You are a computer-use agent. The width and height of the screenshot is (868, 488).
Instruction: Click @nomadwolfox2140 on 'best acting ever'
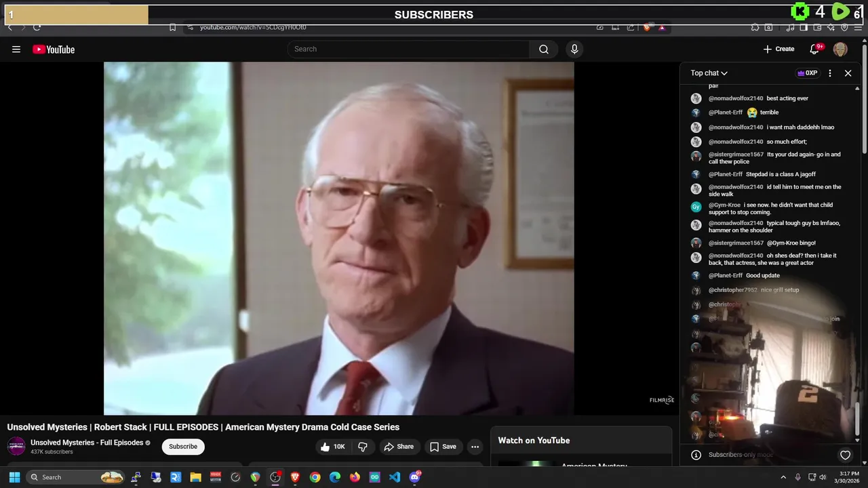point(736,98)
